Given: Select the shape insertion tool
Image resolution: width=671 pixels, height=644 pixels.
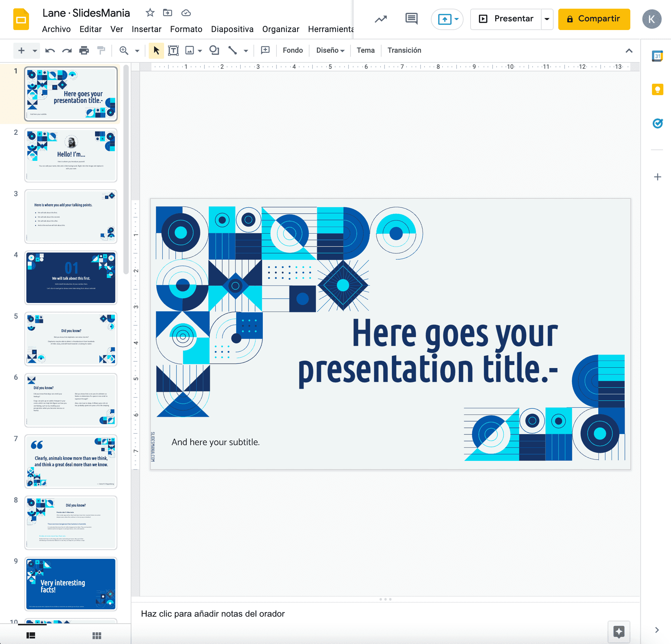Looking at the screenshot, I should tap(215, 50).
